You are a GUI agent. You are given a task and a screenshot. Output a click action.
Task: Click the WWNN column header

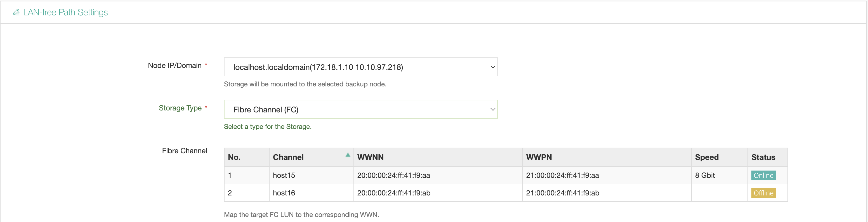pos(370,157)
